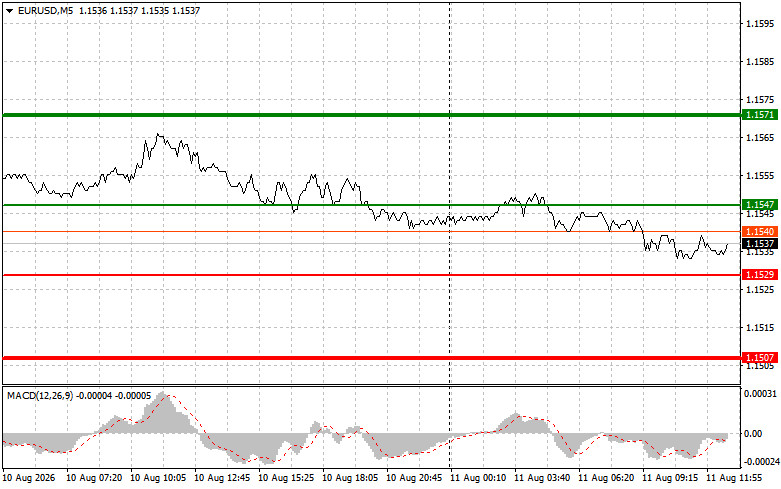Click the 10 Aug 12:45 time label
Screen dimensions: 781x489
(x=222, y=478)
